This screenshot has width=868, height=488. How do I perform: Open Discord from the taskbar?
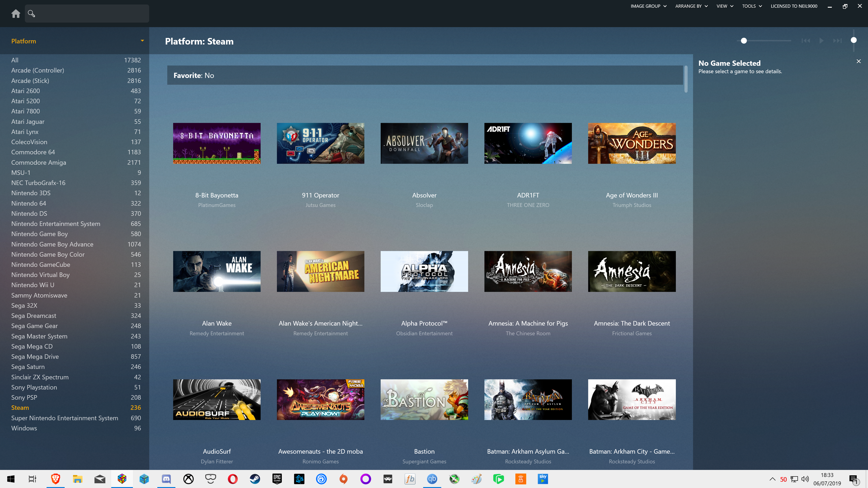tap(166, 479)
